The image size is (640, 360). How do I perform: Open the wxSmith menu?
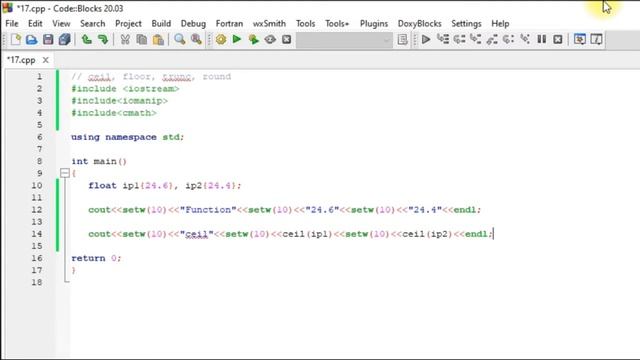[269, 24]
